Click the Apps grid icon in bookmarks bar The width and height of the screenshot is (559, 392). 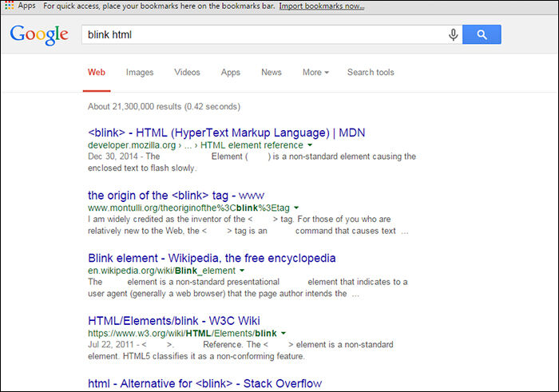pos(10,6)
